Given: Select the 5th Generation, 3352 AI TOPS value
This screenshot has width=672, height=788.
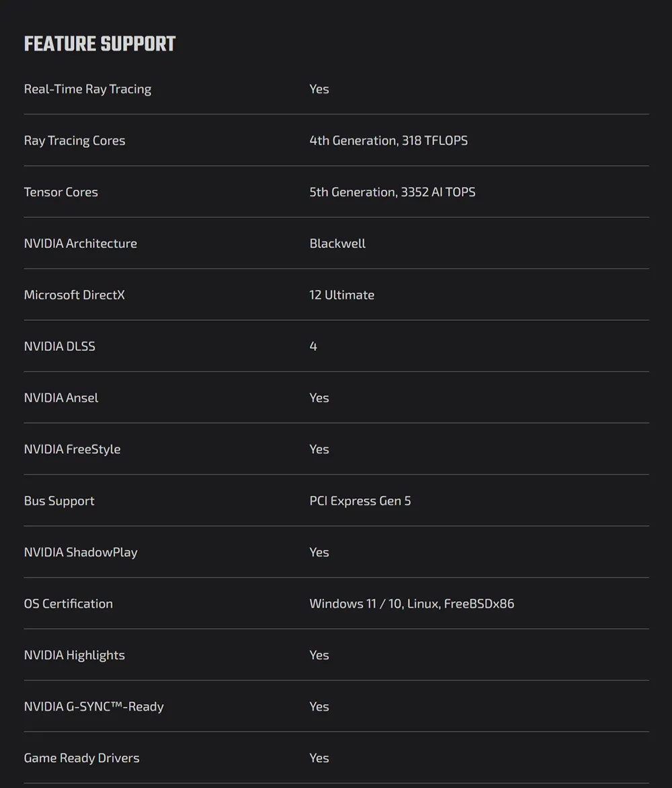Looking at the screenshot, I should [392, 192].
